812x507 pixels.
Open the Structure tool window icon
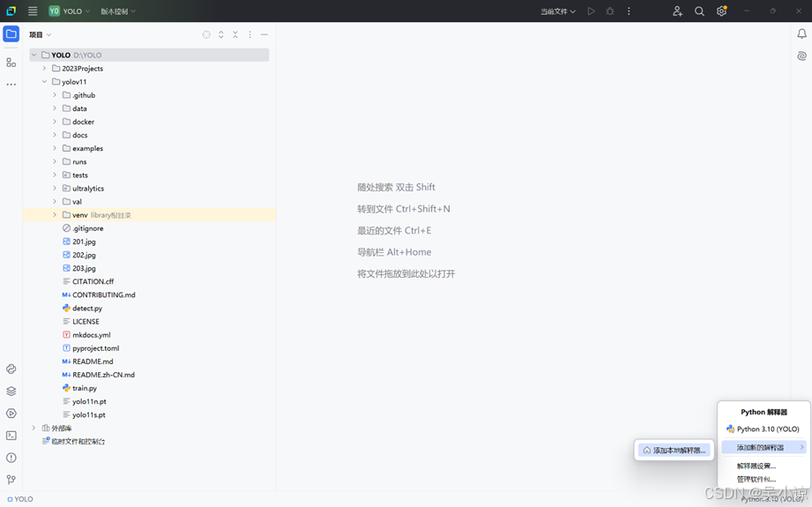tap(11, 63)
